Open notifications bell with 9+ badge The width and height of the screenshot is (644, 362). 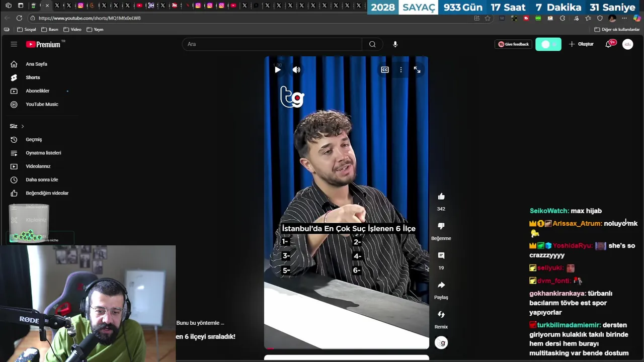[x=609, y=44]
